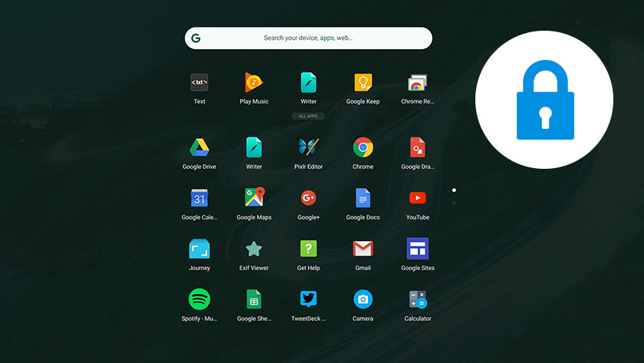Screen dimensions: 644x363
Task: Open the Calculator app
Action: click(417, 299)
